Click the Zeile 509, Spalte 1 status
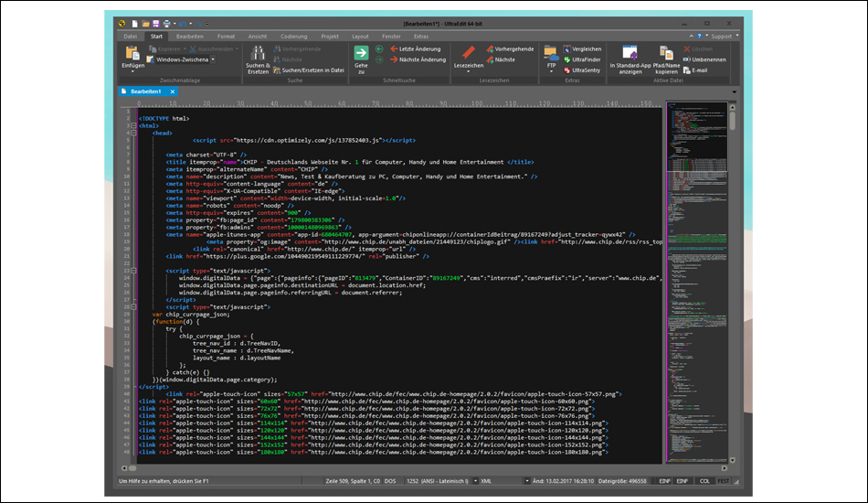 (x=353, y=481)
